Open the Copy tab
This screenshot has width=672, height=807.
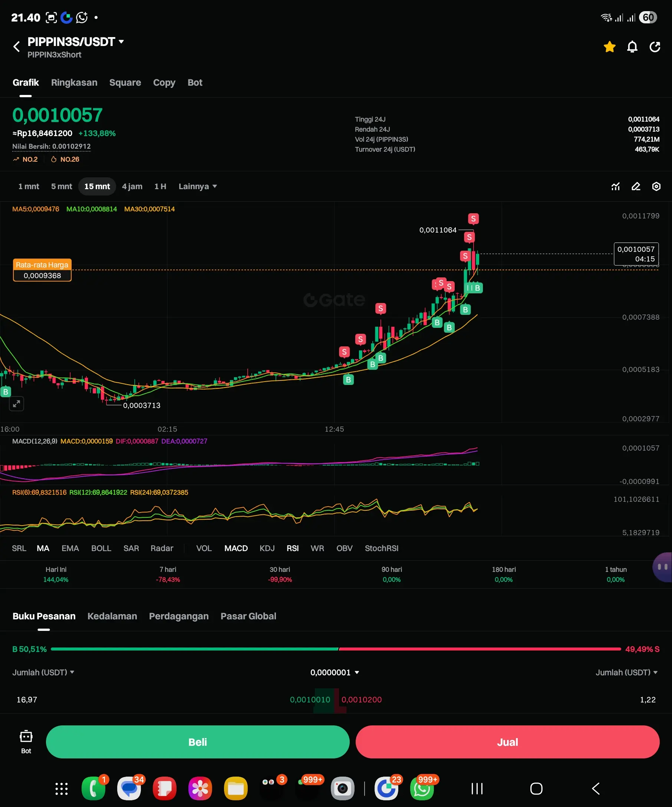164,83
